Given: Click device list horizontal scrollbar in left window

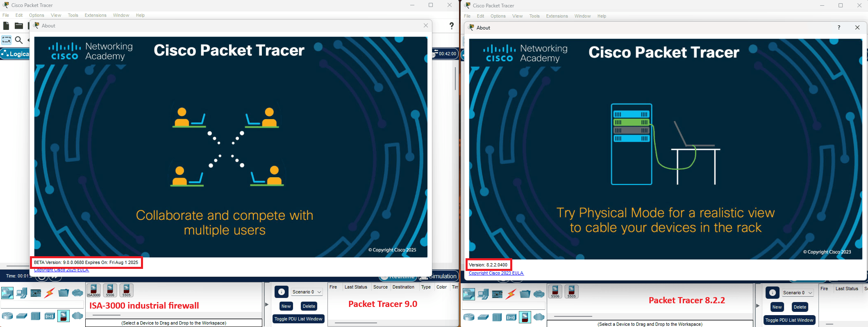Looking at the screenshot, I should point(107,315).
